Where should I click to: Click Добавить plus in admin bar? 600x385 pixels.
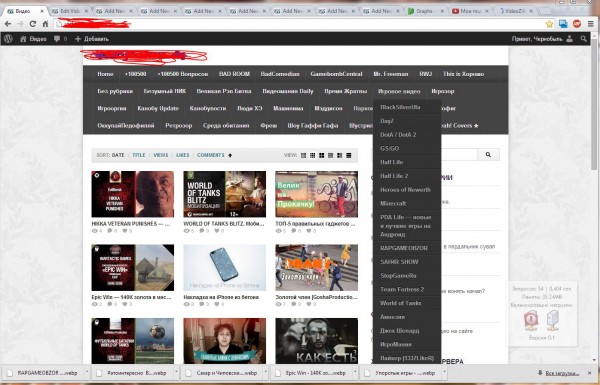[92, 39]
